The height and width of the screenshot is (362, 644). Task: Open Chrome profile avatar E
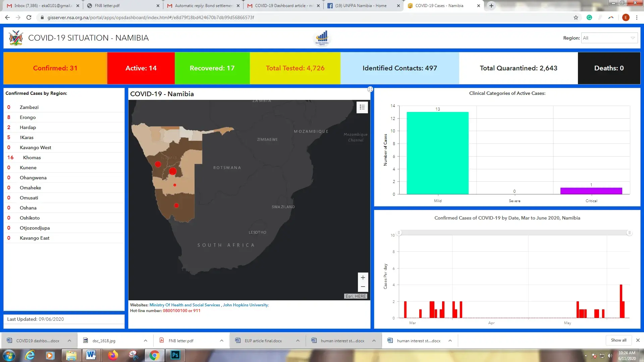pos(626,17)
